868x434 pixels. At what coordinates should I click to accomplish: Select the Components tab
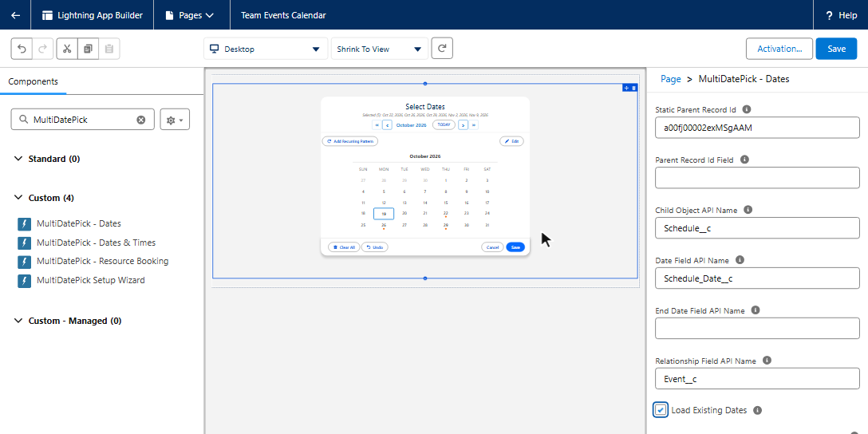(x=34, y=81)
